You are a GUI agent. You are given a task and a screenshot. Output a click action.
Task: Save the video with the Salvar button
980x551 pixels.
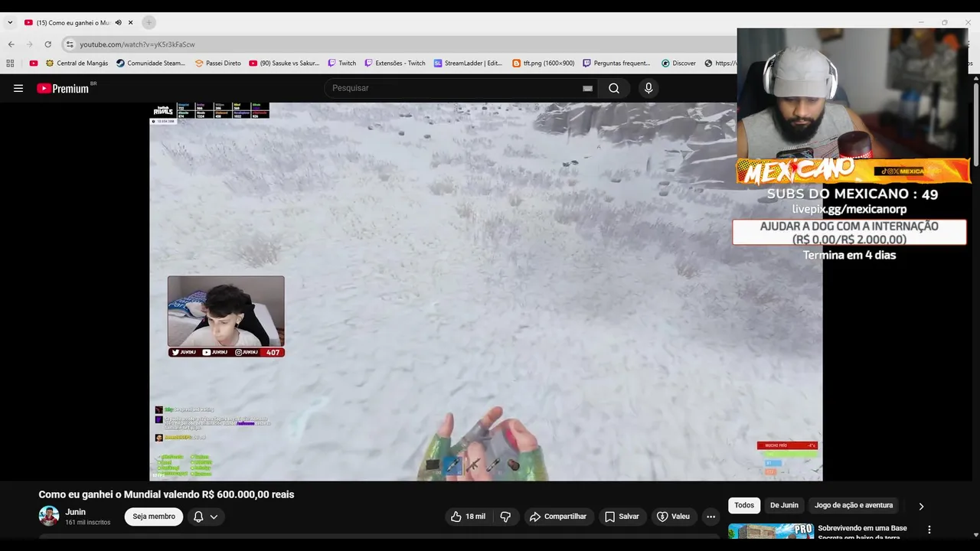click(x=622, y=517)
